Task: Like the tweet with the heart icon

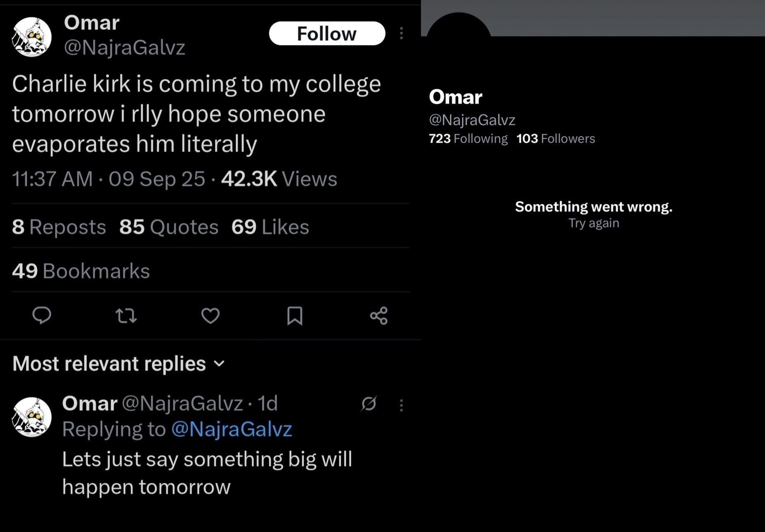Action: [x=210, y=316]
